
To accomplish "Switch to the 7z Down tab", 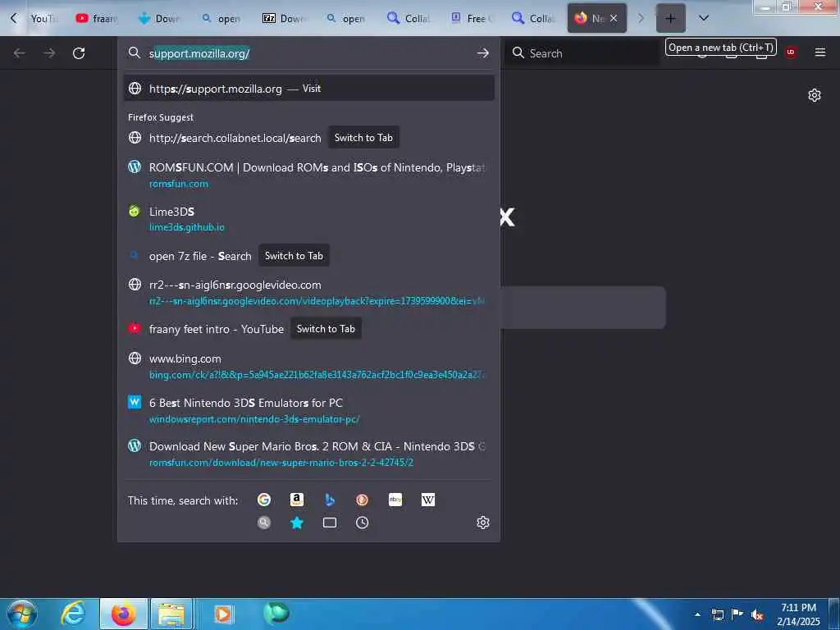I will point(283,18).
